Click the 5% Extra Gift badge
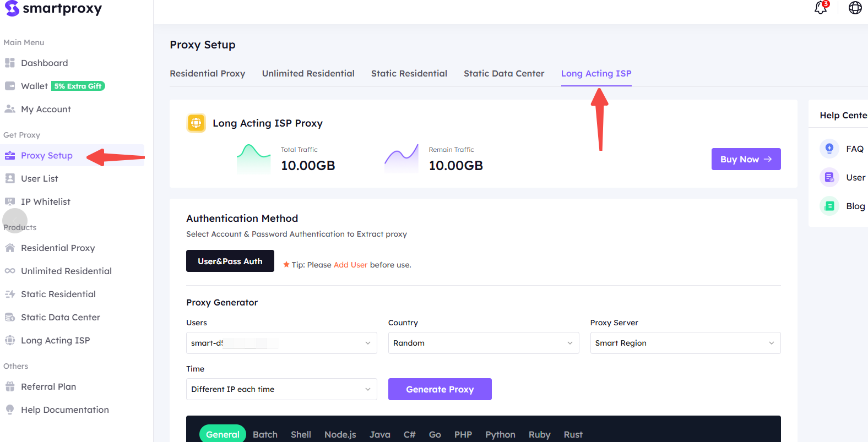This screenshot has width=868, height=442. click(x=78, y=86)
